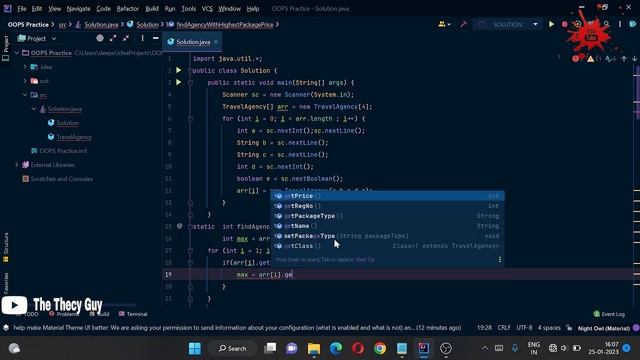Open the Build menu
This screenshot has width=640, height=360.
pos(152,9)
